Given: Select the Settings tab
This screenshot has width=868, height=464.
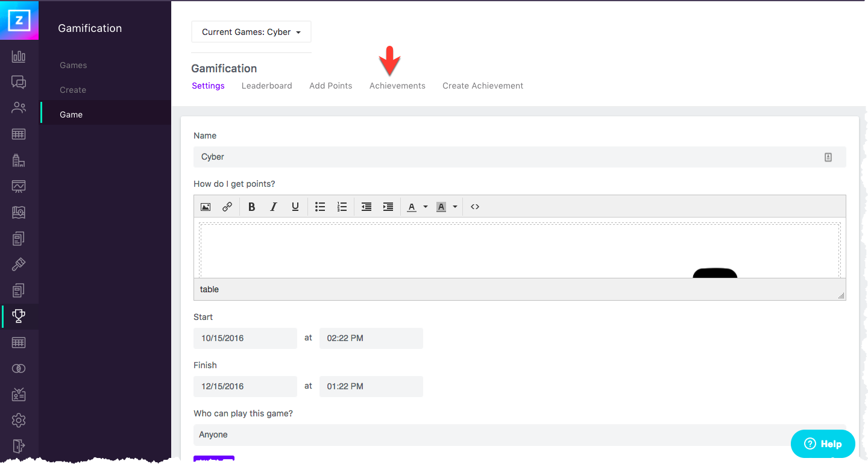Looking at the screenshot, I should [x=208, y=86].
